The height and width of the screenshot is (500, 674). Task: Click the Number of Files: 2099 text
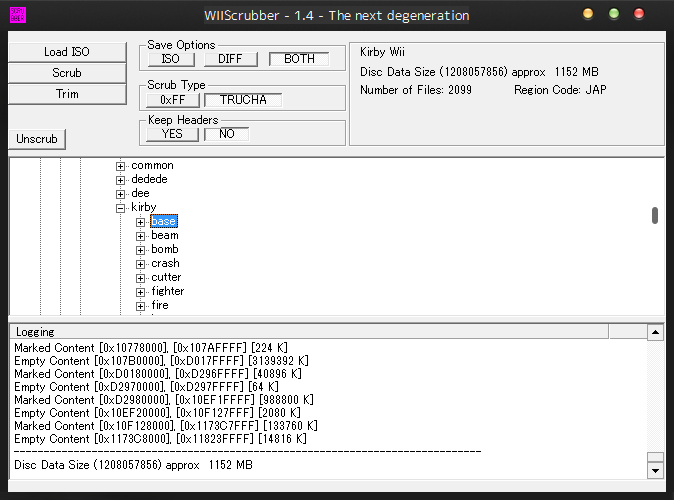416,90
